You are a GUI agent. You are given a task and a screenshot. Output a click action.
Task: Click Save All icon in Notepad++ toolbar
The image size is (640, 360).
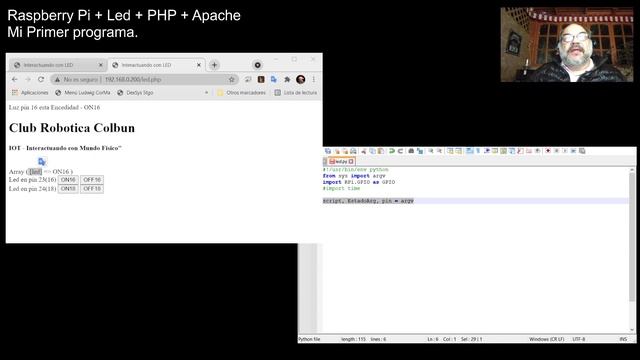[x=327, y=151]
